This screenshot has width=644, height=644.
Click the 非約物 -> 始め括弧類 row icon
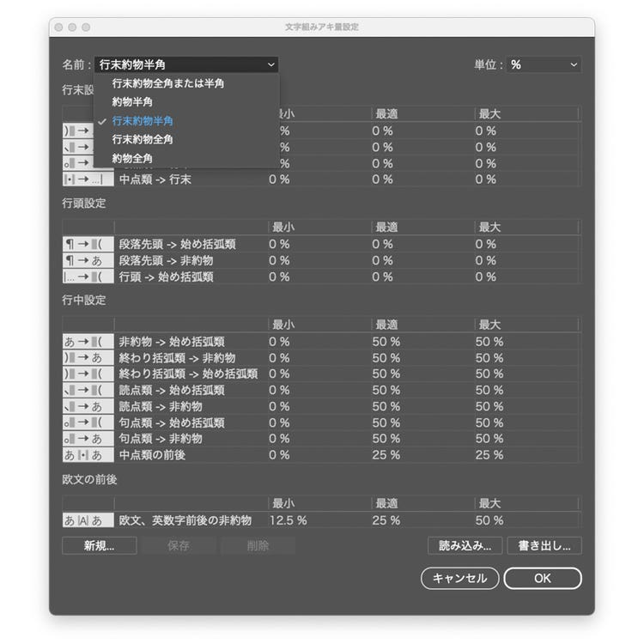(88, 342)
